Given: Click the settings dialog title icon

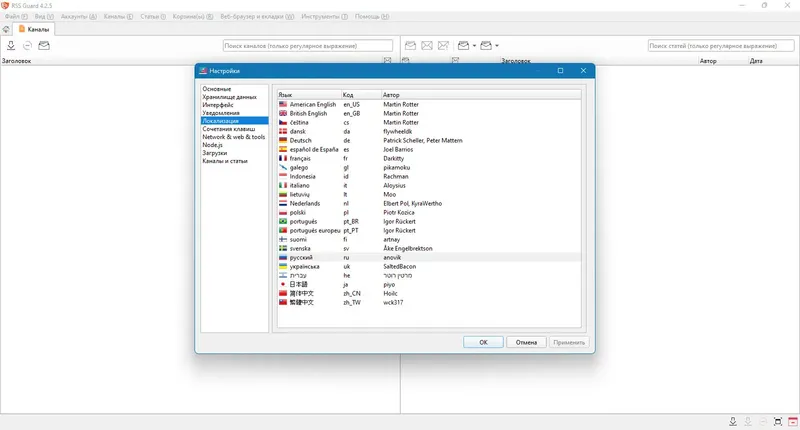Looking at the screenshot, I should pos(203,71).
